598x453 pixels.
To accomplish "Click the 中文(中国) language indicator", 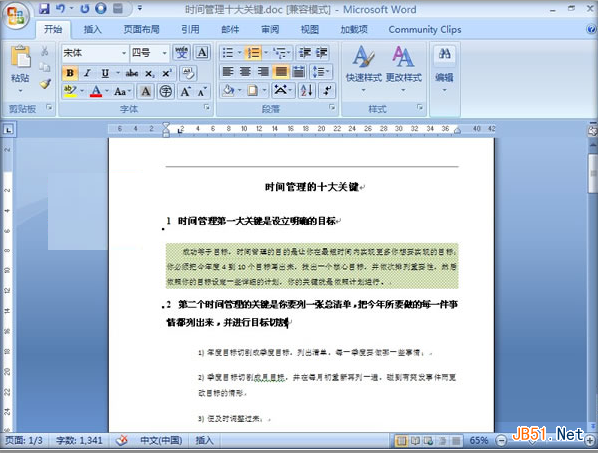I will tap(161, 440).
